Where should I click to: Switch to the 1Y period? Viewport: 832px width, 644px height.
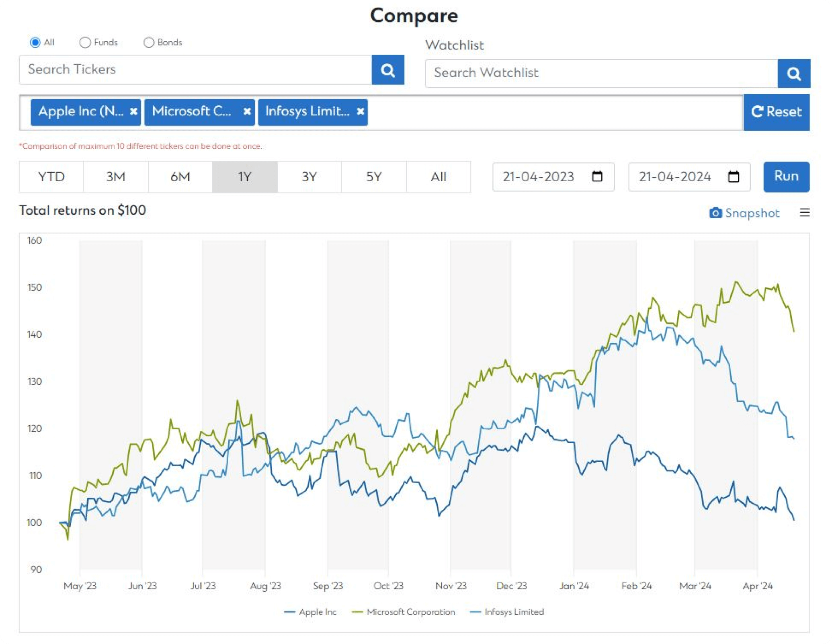pos(245,177)
